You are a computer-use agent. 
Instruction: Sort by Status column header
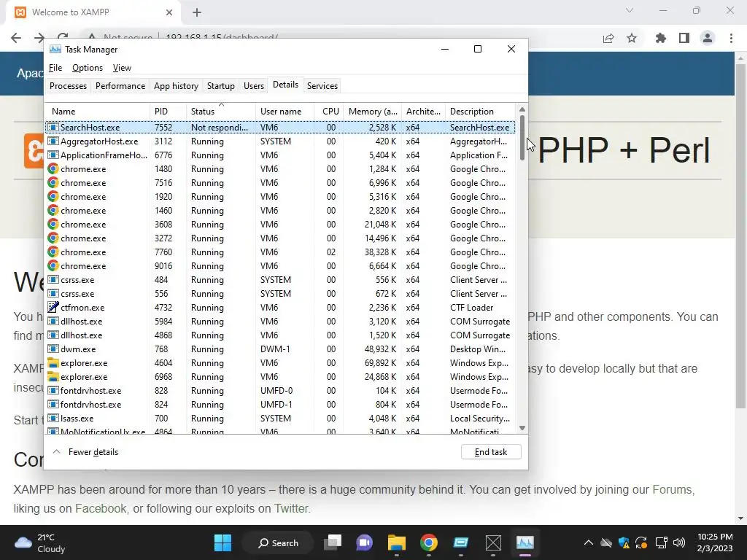coord(220,112)
